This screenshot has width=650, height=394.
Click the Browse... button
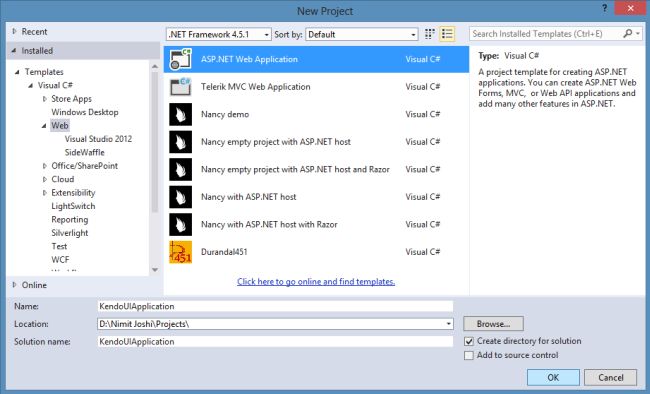493,324
